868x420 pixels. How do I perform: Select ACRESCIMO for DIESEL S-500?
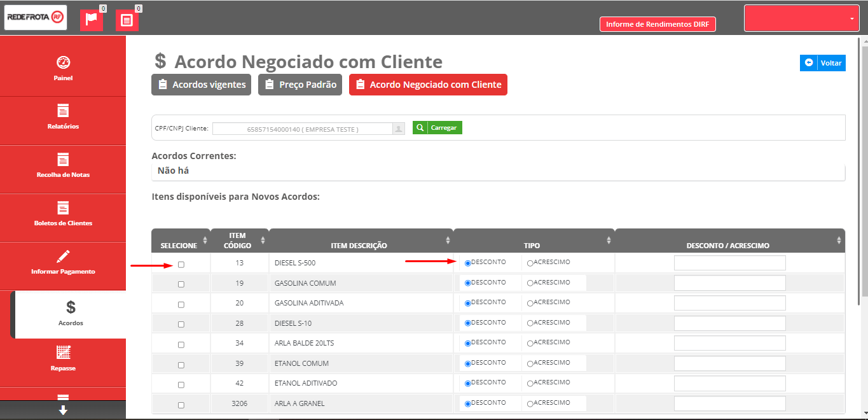(x=530, y=263)
